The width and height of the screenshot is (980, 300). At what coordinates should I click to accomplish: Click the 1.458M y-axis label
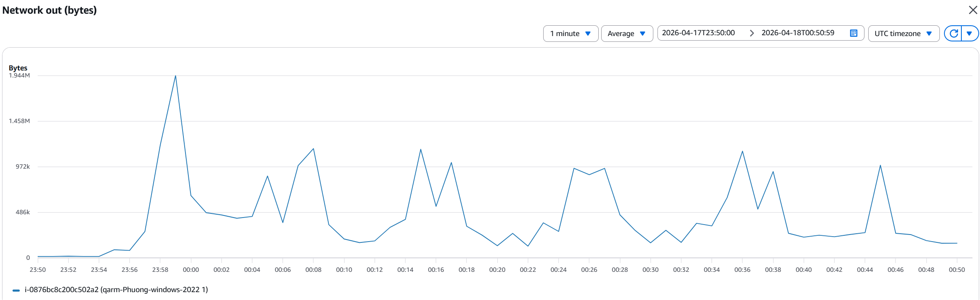tap(19, 121)
